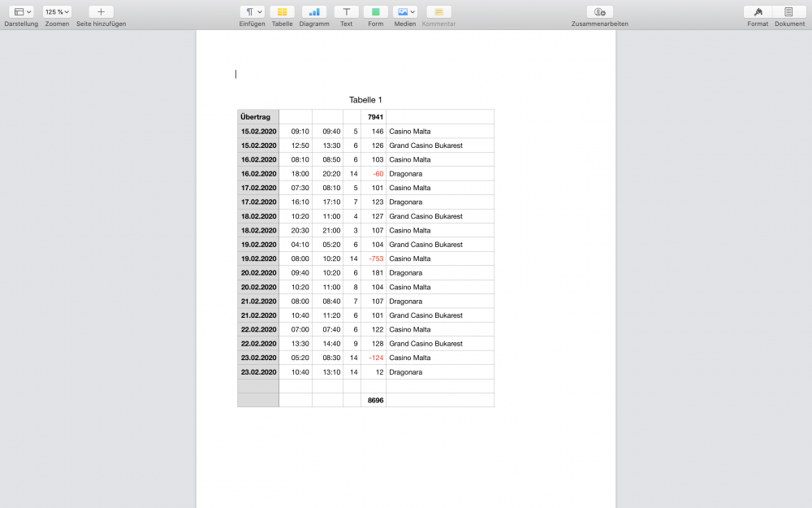
Task: Select the cell with value 103
Action: point(374,159)
